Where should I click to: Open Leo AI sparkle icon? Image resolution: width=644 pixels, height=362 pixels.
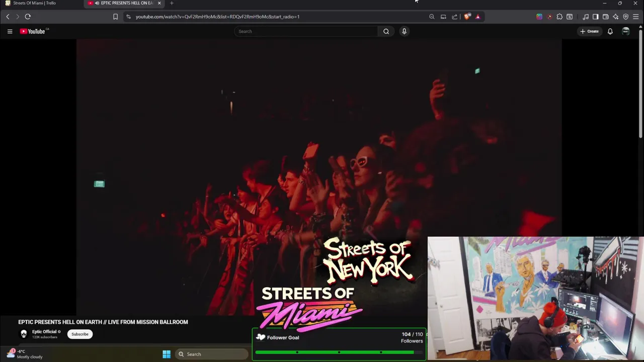[x=616, y=17]
